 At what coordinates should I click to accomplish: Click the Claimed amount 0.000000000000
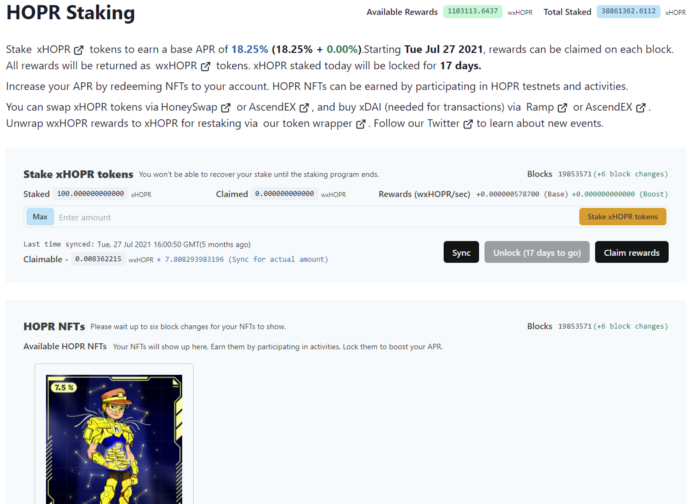click(284, 194)
